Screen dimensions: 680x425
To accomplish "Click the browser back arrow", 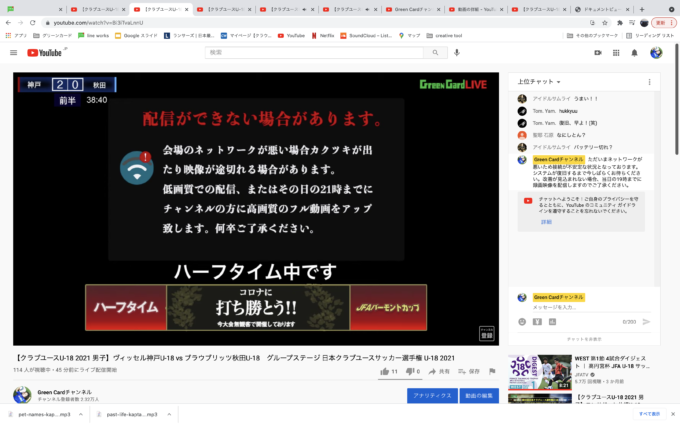I will point(8,23).
